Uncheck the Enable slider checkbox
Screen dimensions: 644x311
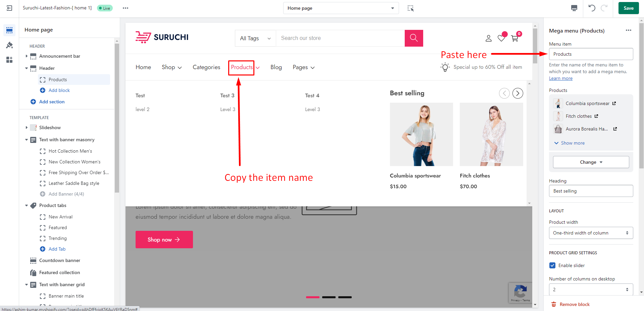point(552,265)
